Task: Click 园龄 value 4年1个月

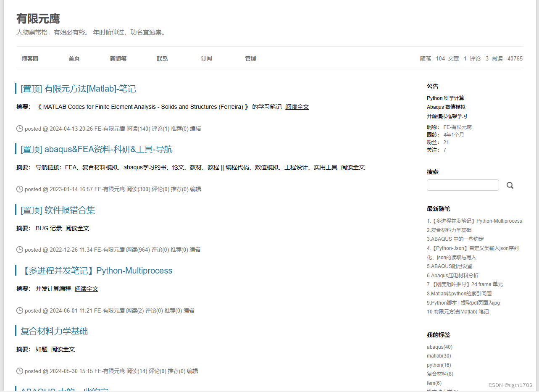Action: (x=454, y=135)
